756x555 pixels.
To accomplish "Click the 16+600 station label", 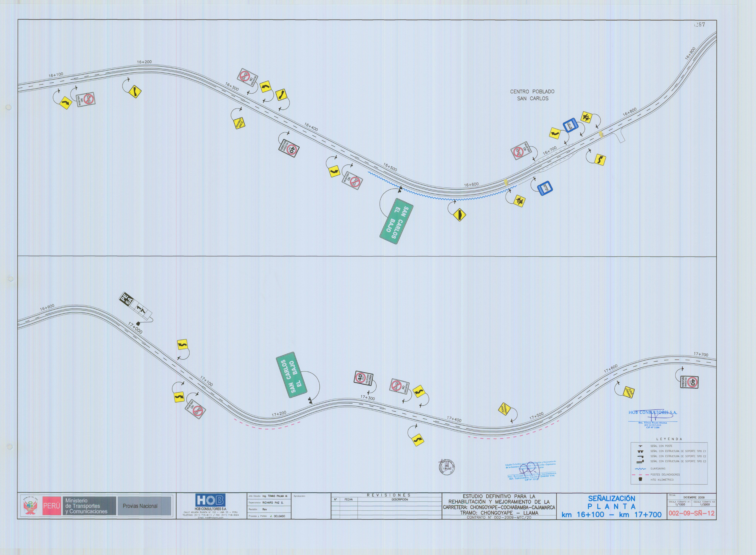I will click(471, 184).
